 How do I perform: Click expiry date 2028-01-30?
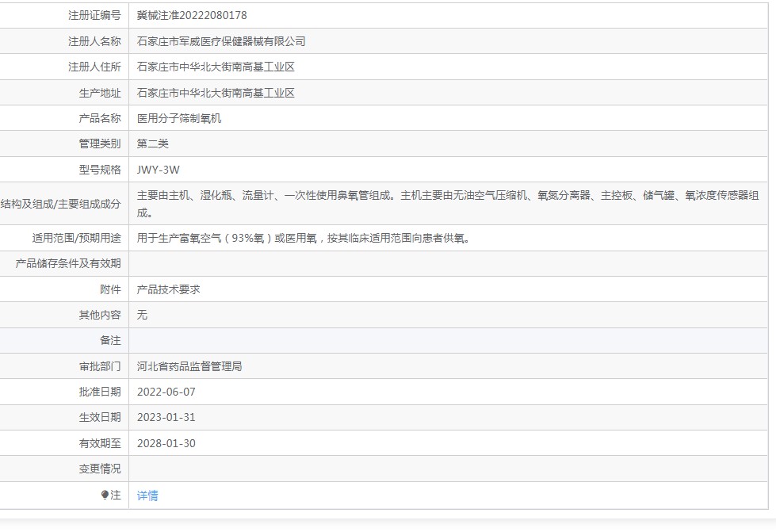(x=166, y=443)
